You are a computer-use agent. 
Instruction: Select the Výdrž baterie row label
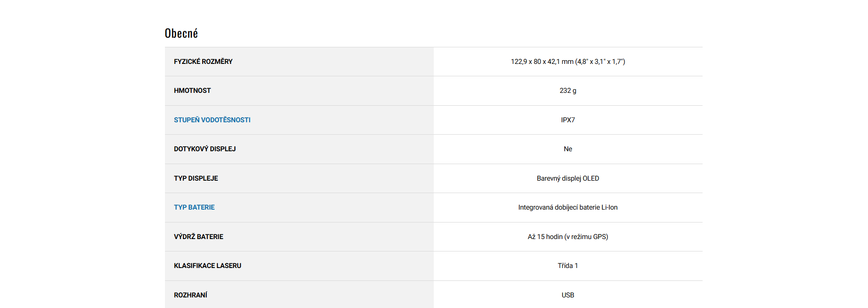click(199, 237)
